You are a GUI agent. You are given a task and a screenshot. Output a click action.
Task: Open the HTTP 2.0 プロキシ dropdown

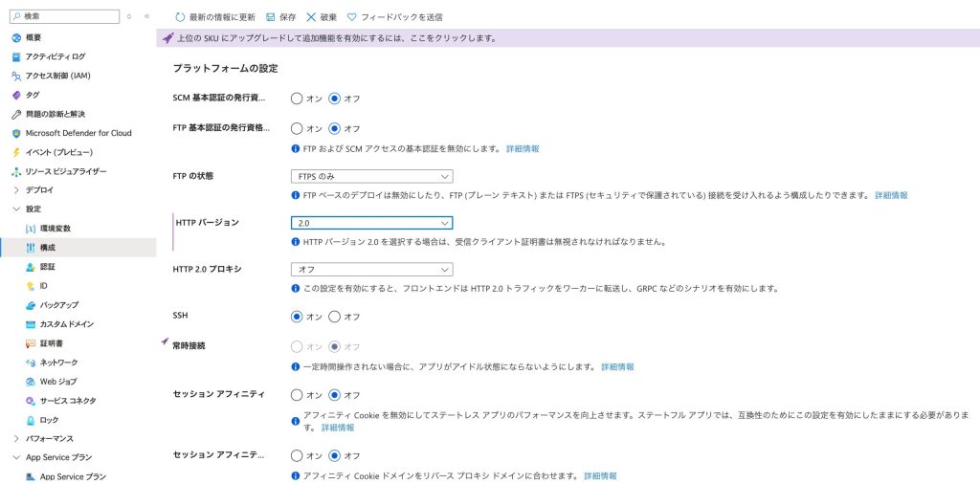point(371,270)
